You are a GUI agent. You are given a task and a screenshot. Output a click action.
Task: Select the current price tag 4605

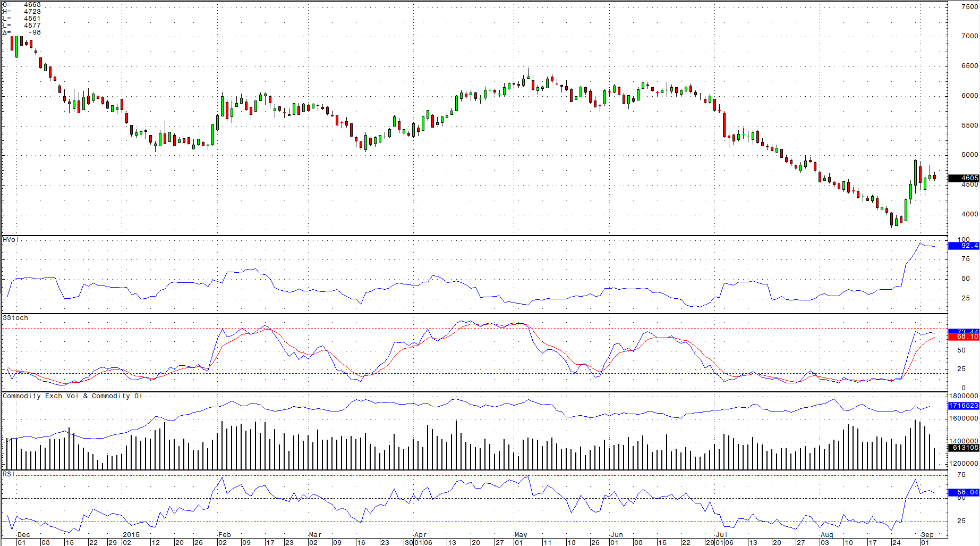pyautogui.click(x=964, y=178)
